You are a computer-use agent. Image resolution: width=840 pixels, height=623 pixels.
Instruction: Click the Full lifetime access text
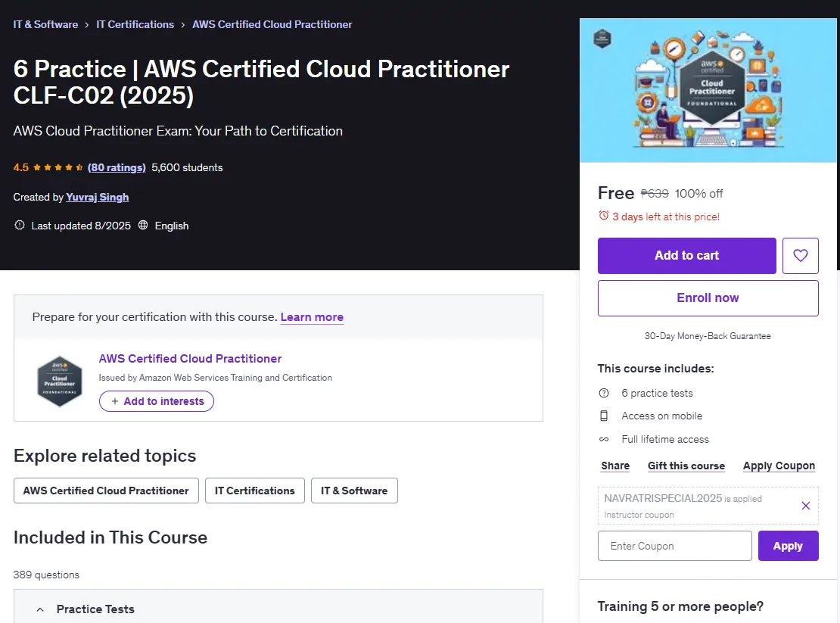pyautogui.click(x=665, y=439)
